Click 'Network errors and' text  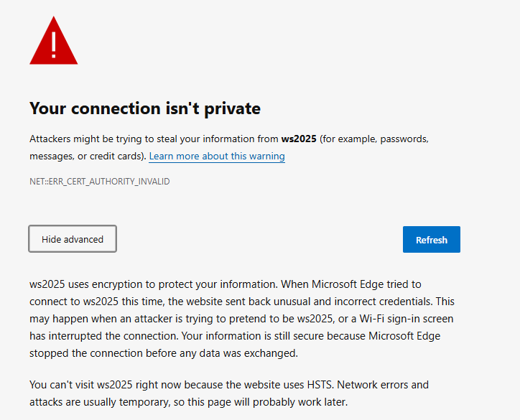383,385
